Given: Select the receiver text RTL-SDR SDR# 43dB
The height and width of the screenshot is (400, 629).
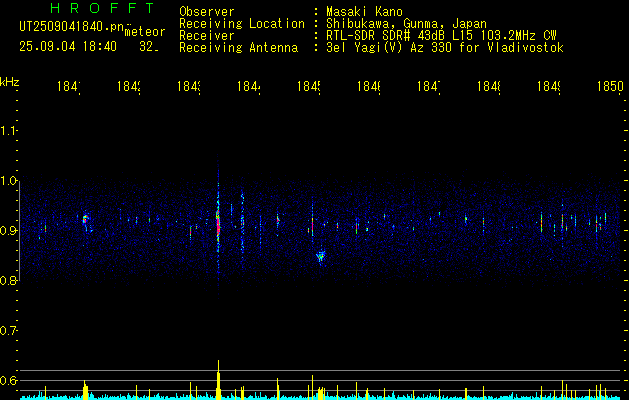Looking at the screenshot, I should pos(385,36).
